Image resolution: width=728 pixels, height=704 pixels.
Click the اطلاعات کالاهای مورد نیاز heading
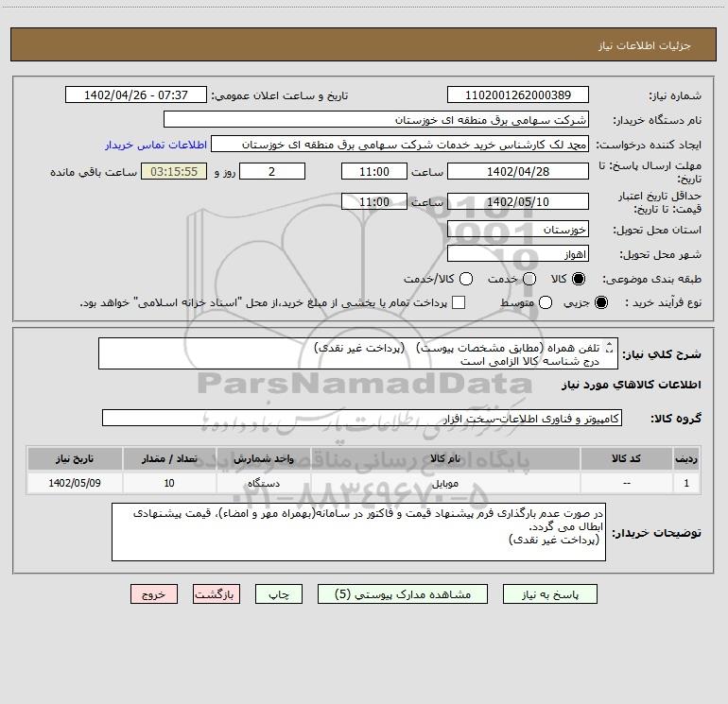(x=632, y=385)
